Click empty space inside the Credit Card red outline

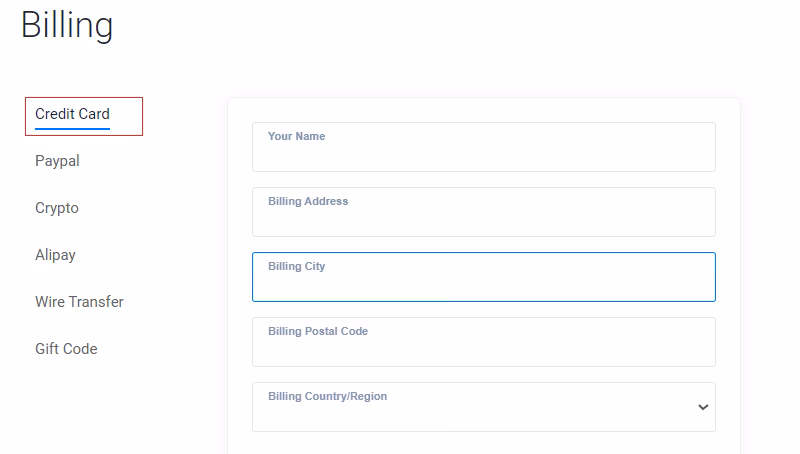pyautogui.click(x=128, y=116)
